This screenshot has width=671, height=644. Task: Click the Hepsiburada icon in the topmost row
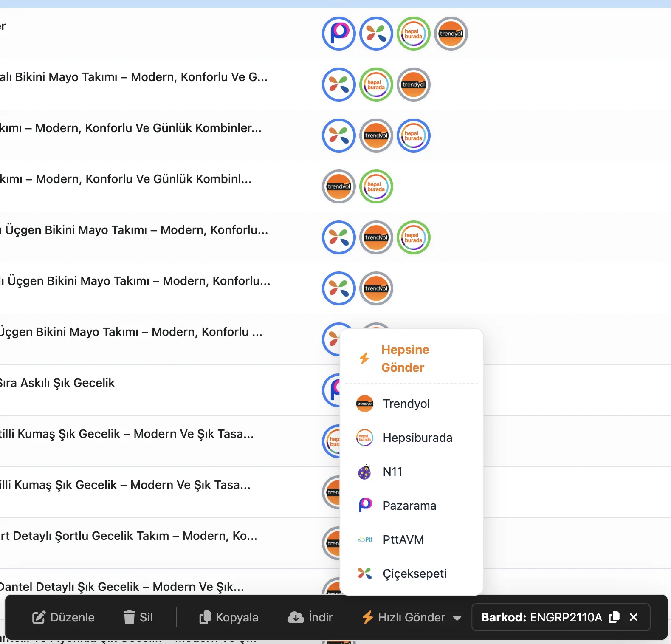click(414, 34)
